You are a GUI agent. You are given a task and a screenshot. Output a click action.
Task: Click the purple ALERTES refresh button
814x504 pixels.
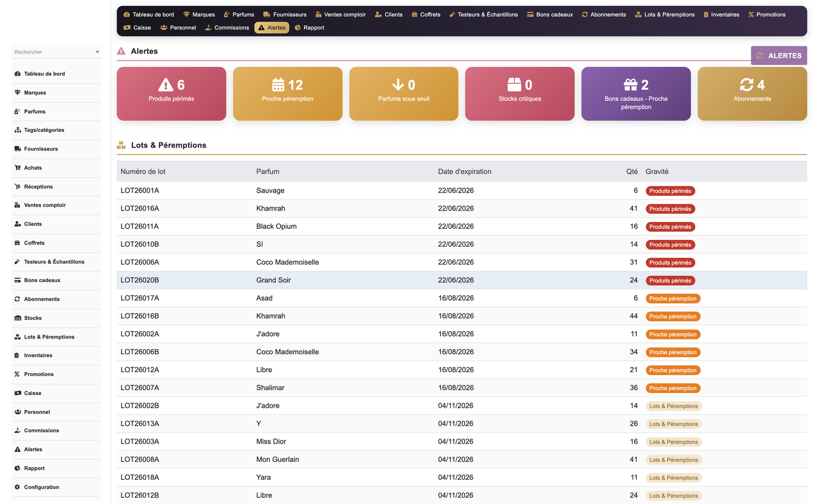(x=779, y=56)
